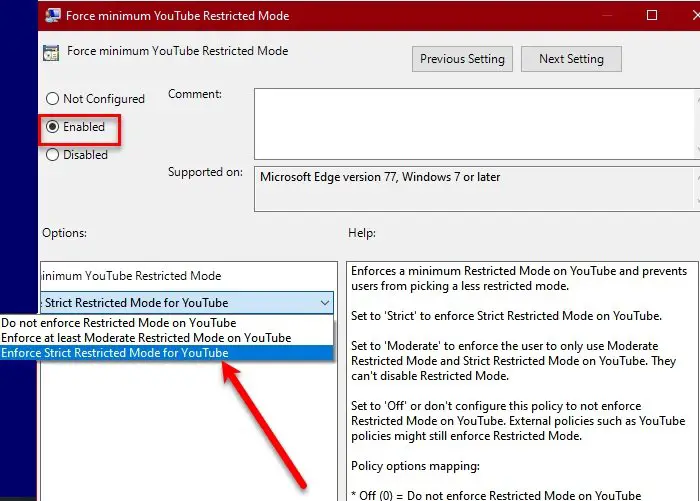Click the title bar window icon

[53, 16]
